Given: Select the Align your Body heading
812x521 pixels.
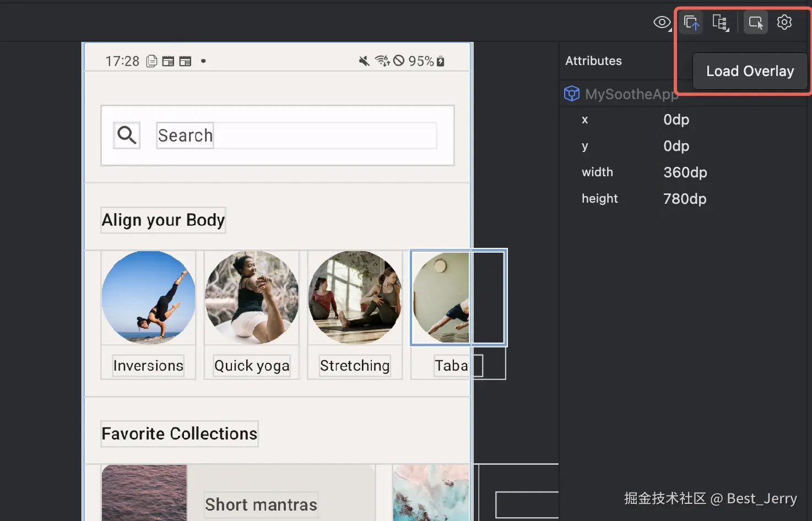Looking at the screenshot, I should (163, 220).
